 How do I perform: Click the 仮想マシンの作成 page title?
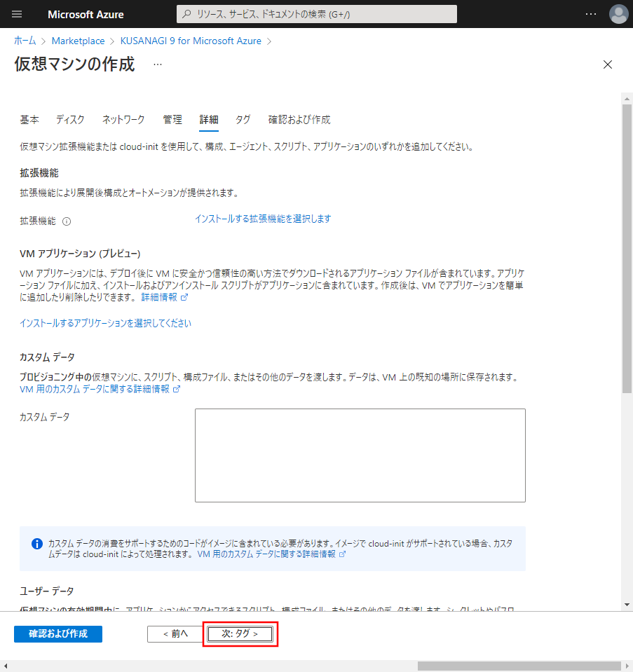tap(74, 64)
